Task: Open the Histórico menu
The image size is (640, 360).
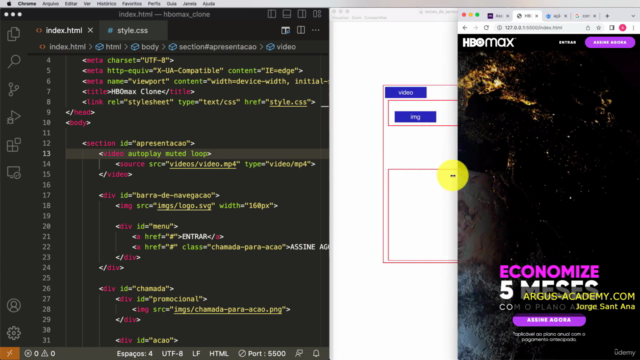Action: (106, 4)
